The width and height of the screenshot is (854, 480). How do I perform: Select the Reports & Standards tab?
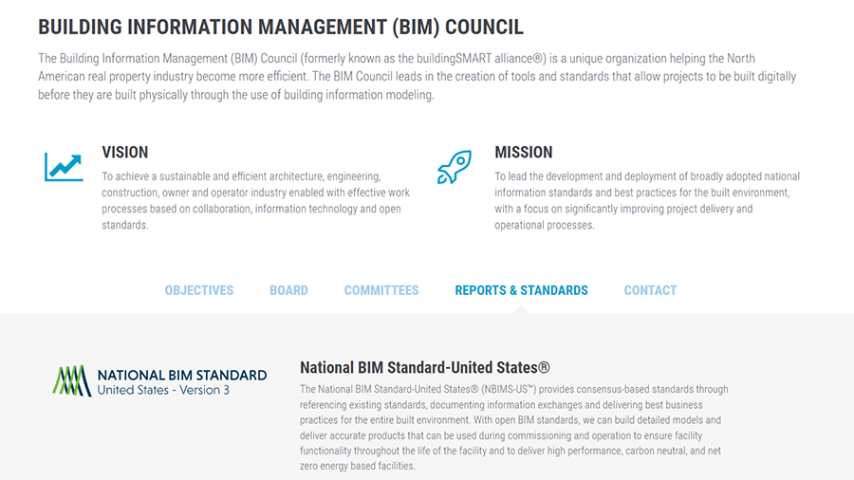pos(521,290)
